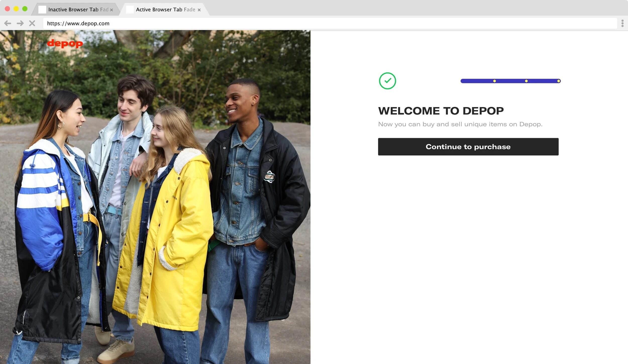Click the Inactive tab favicon
The height and width of the screenshot is (364, 628).
[42, 10]
